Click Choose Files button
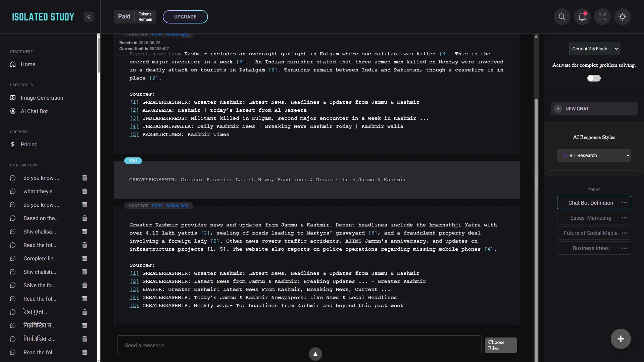Image resolution: width=644 pixels, height=362 pixels. click(x=501, y=345)
